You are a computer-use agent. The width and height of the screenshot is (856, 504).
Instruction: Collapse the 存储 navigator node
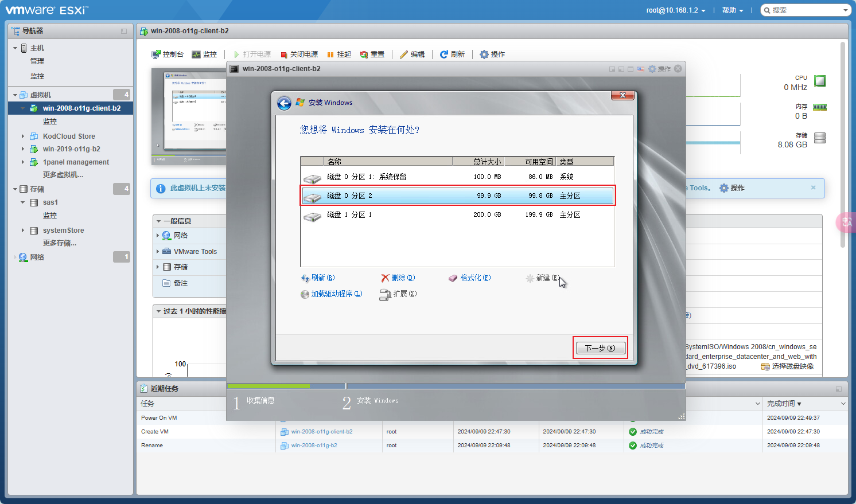click(x=15, y=189)
